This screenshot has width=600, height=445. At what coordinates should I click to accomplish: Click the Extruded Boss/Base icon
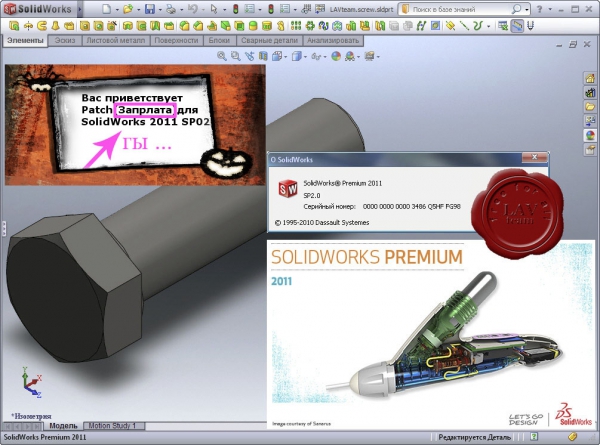pos(14,26)
